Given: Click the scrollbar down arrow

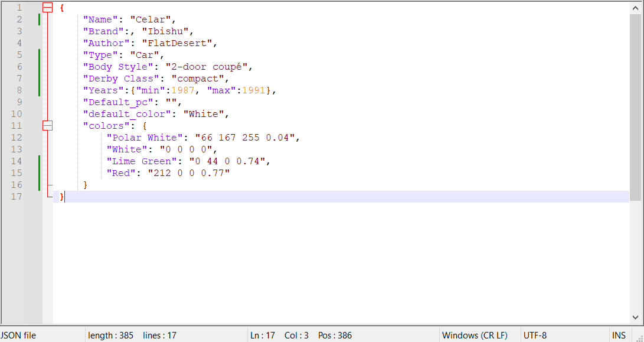Looking at the screenshot, I should (x=635, y=317).
